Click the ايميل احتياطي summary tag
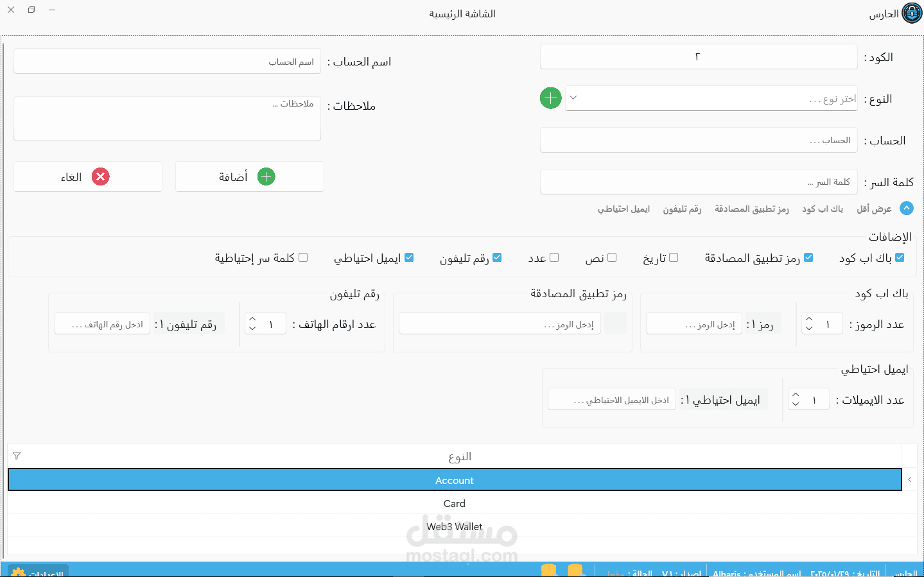This screenshot has height=577, width=924. click(x=623, y=209)
